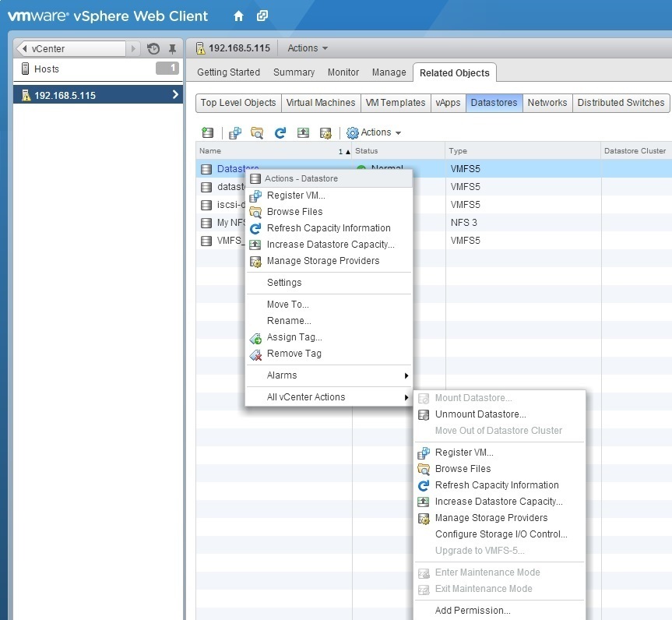Choose Configure Storage I/O Control...
Viewport: 672px width, 620px height.
click(501, 534)
